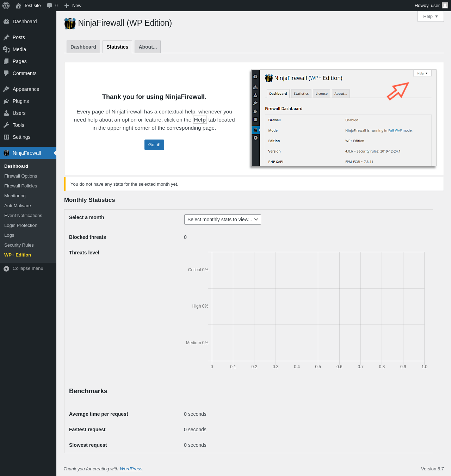Image resolution: width=451 pixels, height=476 pixels.
Task: Open the Posts menu item
Action: 28,37
